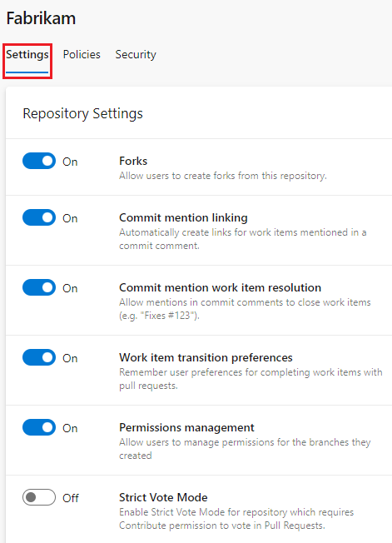Click Work item transition preferences label
Image resolution: width=392 pixels, height=543 pixels.
206,358
